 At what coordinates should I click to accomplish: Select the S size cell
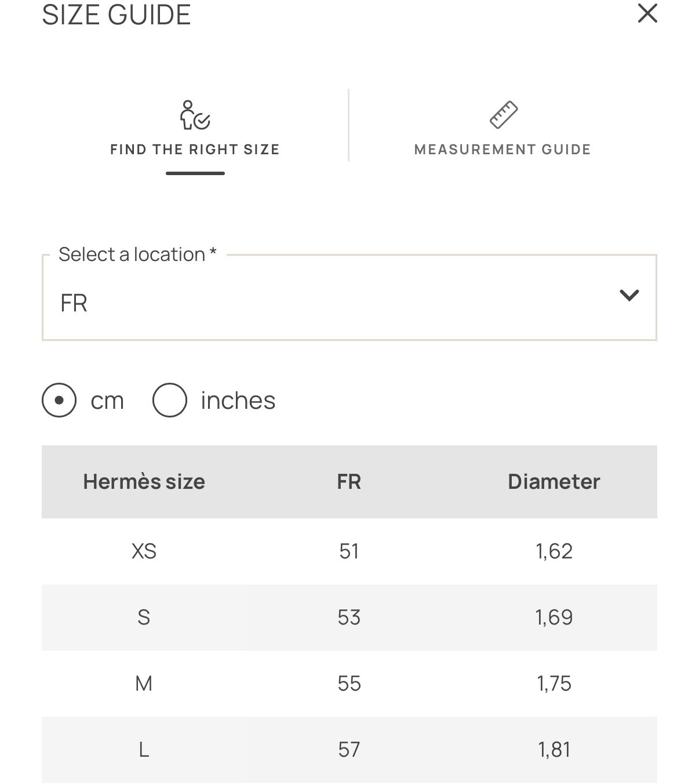point(144,617)
